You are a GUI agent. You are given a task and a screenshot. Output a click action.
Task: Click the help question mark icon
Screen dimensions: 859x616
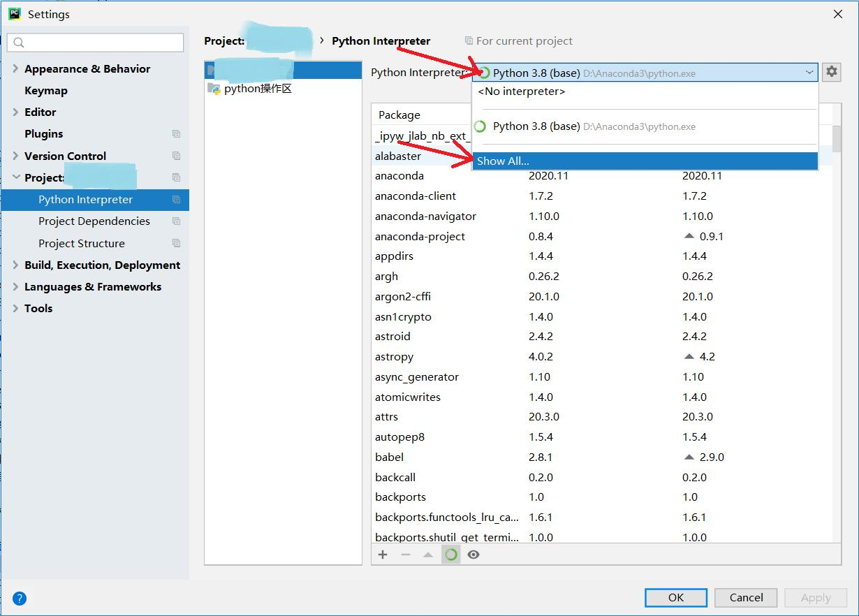pyautogui.click(x=20, y=598)
